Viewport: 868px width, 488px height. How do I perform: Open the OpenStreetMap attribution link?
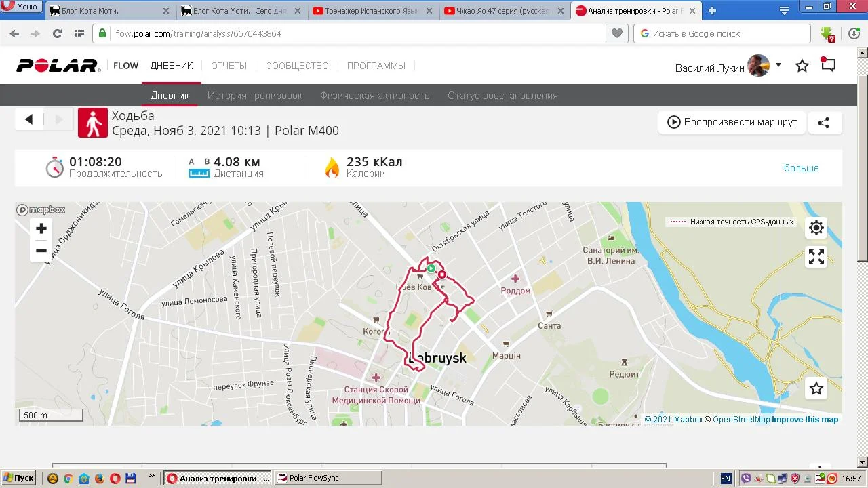click(737, 420)
